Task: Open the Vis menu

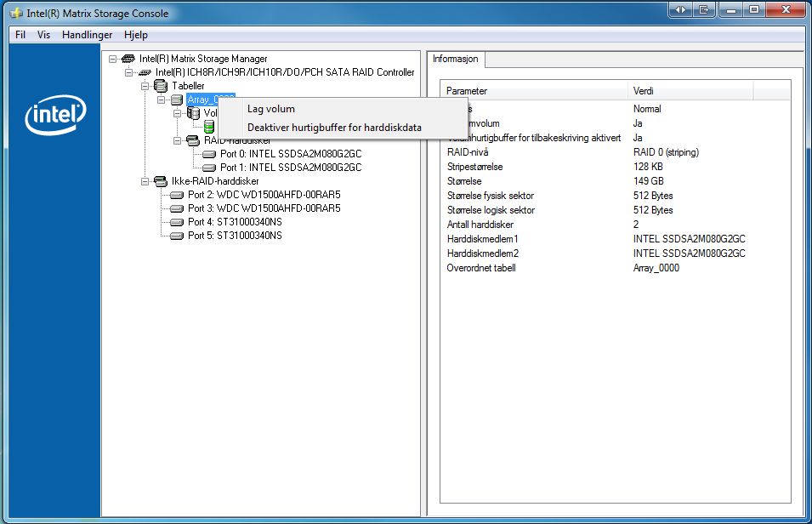Action: click(43, 35)
